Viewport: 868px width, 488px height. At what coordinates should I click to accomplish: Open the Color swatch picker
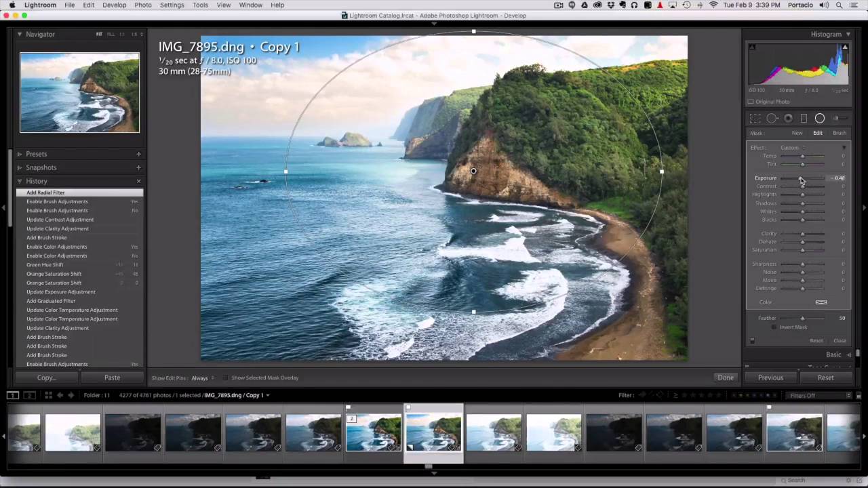821,302
